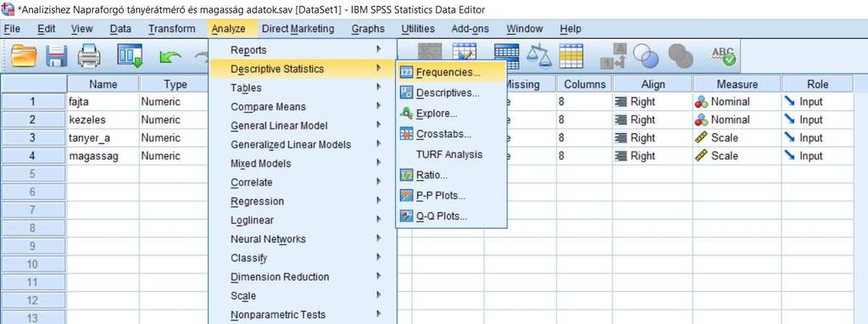Screen dimensions: 868x324
Task: Expand the Tables submenu arrow
Action: click(x=379, y=87)
